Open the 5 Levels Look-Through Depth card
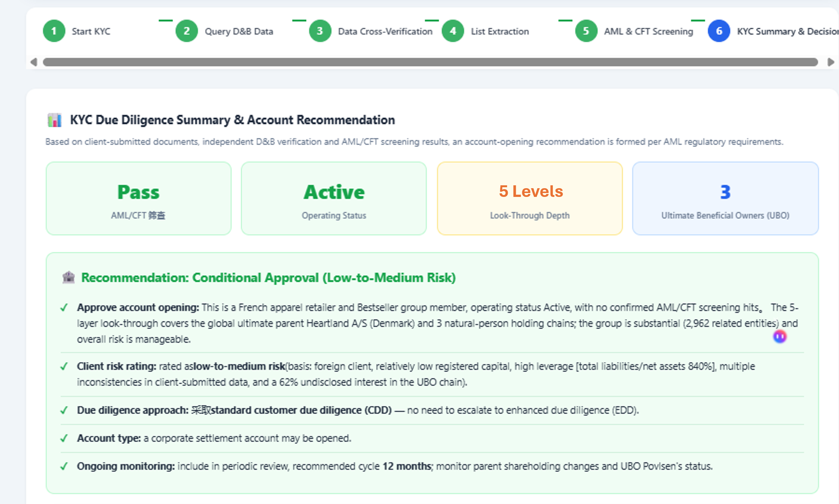This screenshot has width=839, height=504. coord(530,198)
